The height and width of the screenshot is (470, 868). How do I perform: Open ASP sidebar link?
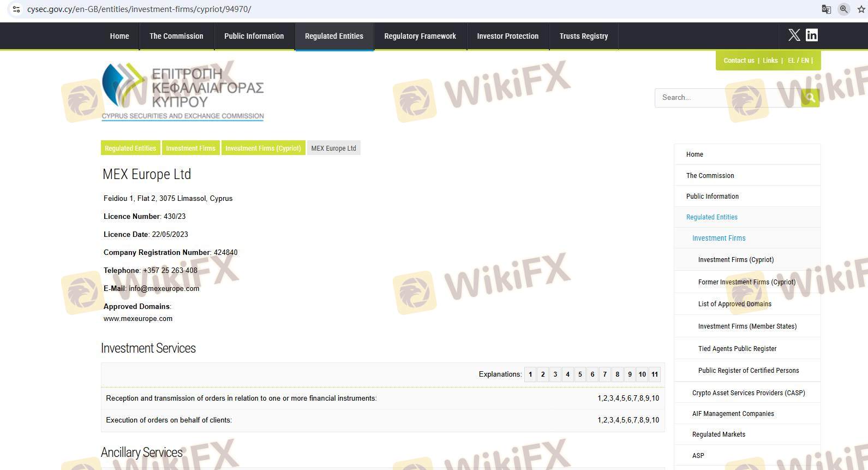coord(747,456)
